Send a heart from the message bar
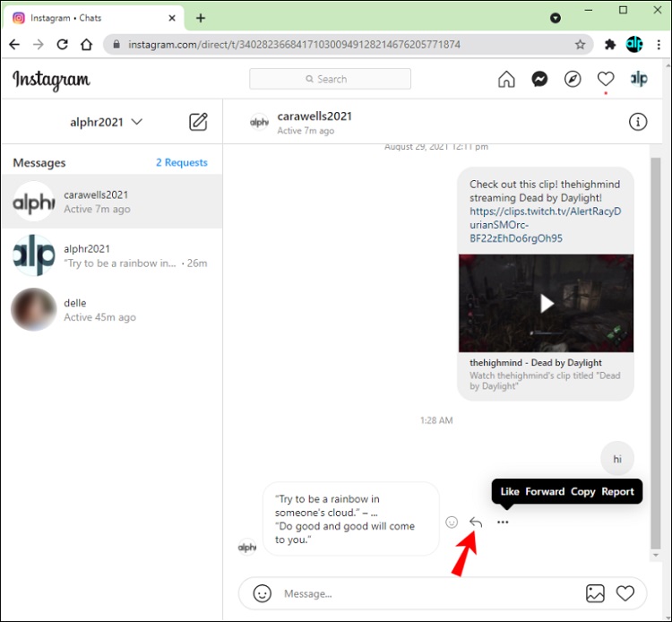This screenshot has width=672, height=622. 625,593
